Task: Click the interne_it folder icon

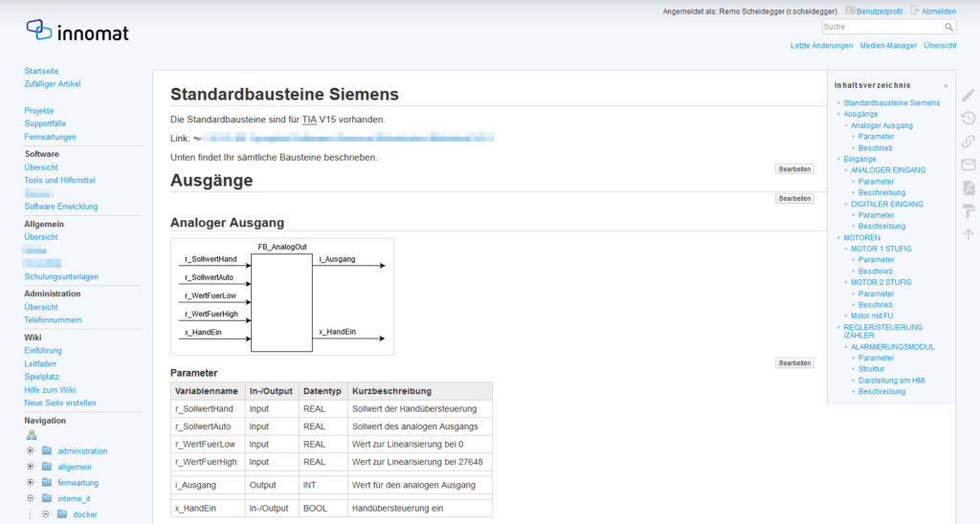Action: coord(47,498)
